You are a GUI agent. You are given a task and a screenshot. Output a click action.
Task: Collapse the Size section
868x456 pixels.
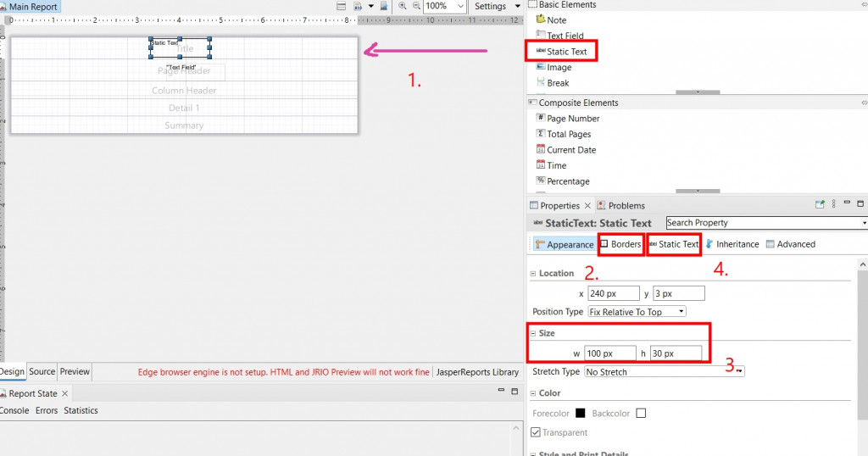(533, 333)
